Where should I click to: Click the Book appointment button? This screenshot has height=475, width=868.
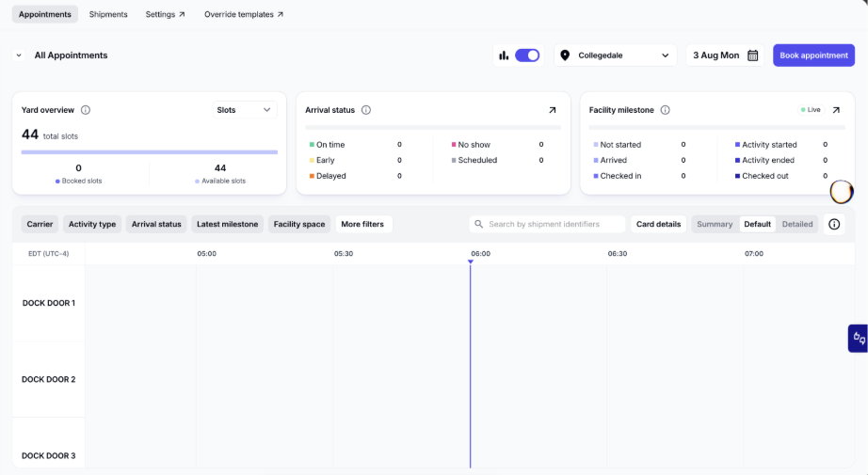tap(813, 55)
